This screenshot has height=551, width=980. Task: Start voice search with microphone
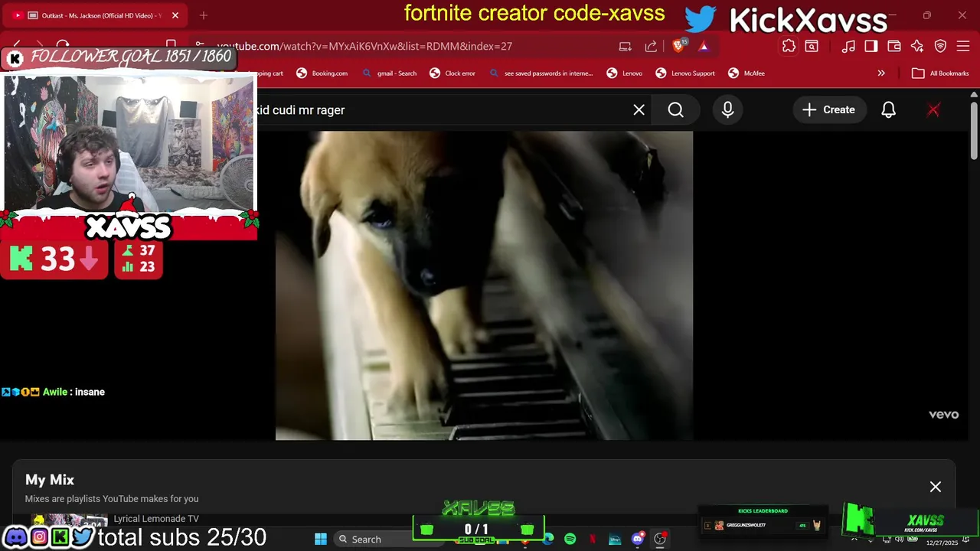tap(727, 110)
